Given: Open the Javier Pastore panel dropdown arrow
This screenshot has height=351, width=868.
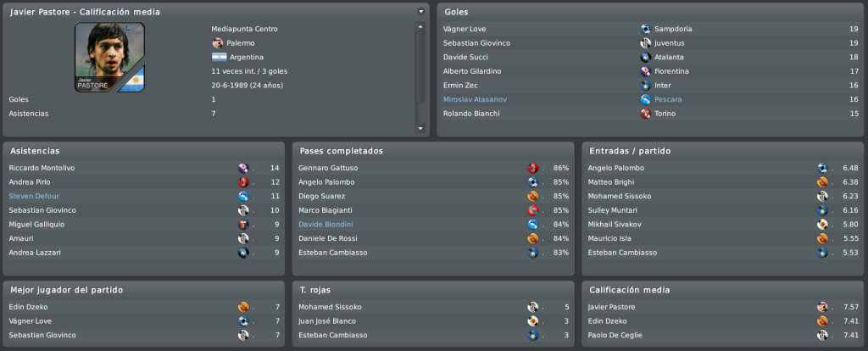Looking at the screenshot, I should 420,11.
